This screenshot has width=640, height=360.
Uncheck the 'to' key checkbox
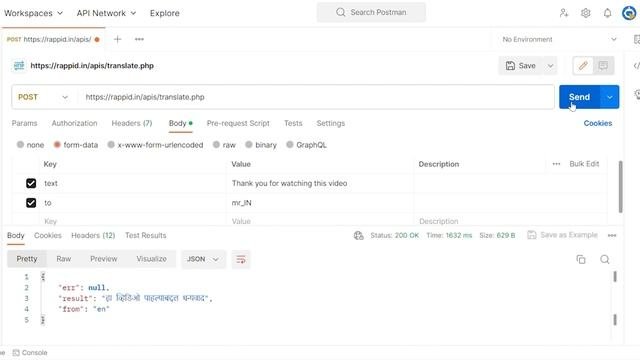(31, 203)
